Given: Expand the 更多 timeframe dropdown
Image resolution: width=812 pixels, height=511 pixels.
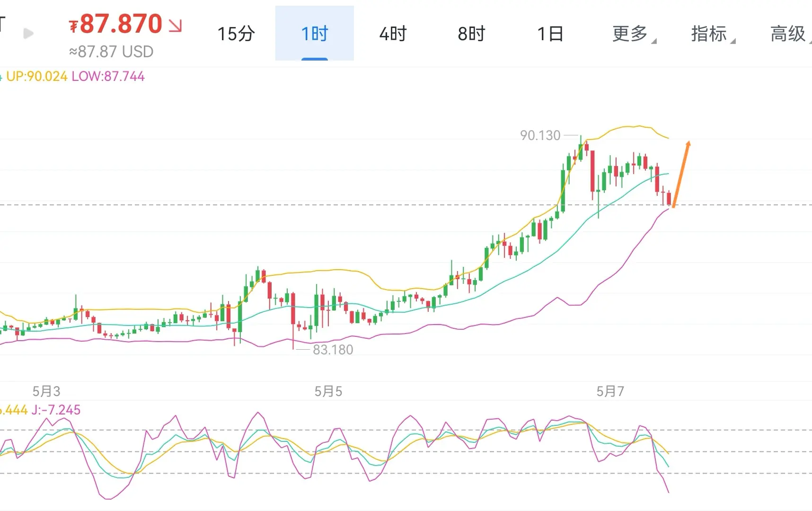Looking at the screenshot, I should pyautogui.click(x=634, y=34).
